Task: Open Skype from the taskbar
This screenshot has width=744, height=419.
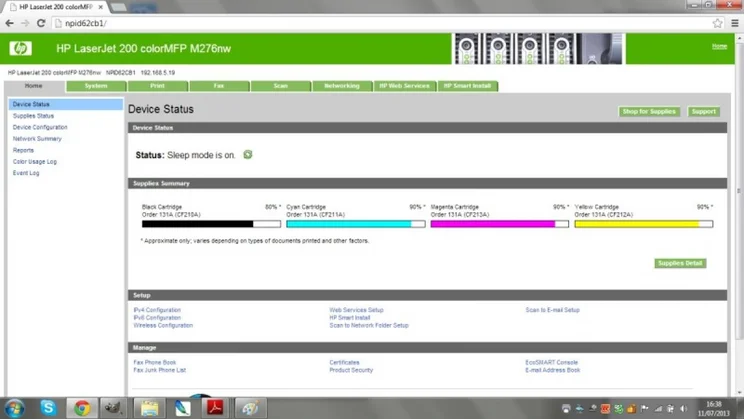Action: (x=47, y=407)
